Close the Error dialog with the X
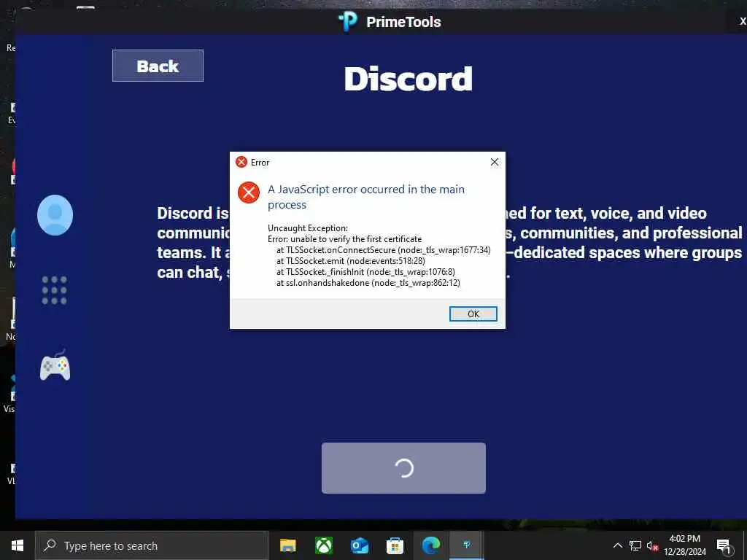Screen dimensions: 747x560 pyautogui.click(x=495, y=162)
